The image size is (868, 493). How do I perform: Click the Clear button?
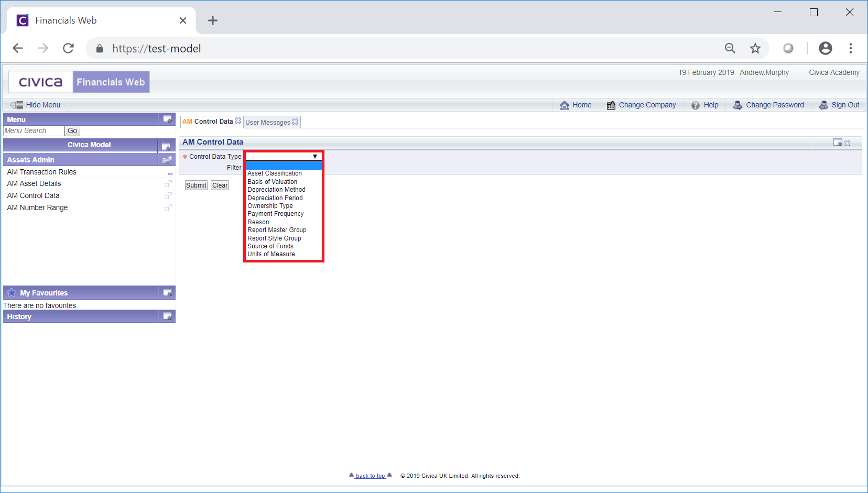[x=220, y=185]
